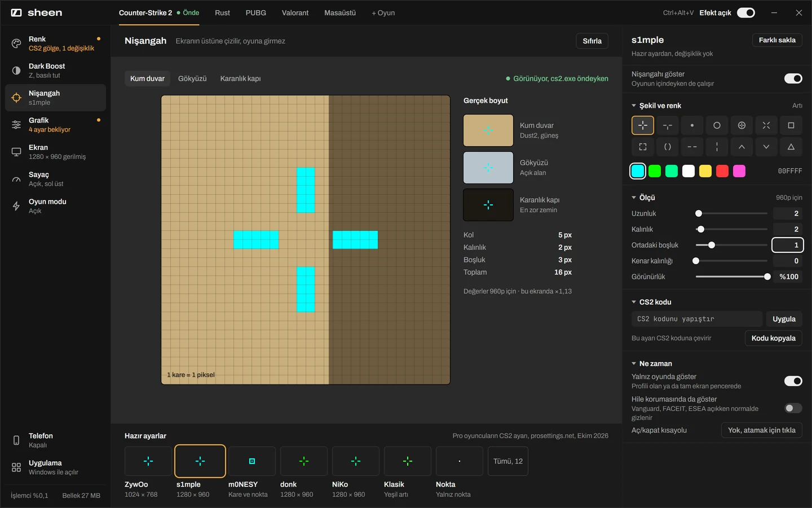Switch to the Valorant game tab
This screenshot has height=508, width=812.
295,12
